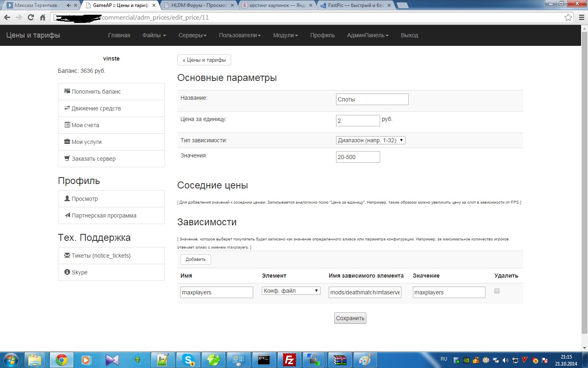The height and width of the screenshot is (368, 588).
Task: Click the envelope icon next to Тикеты
Action: [67, 255]
